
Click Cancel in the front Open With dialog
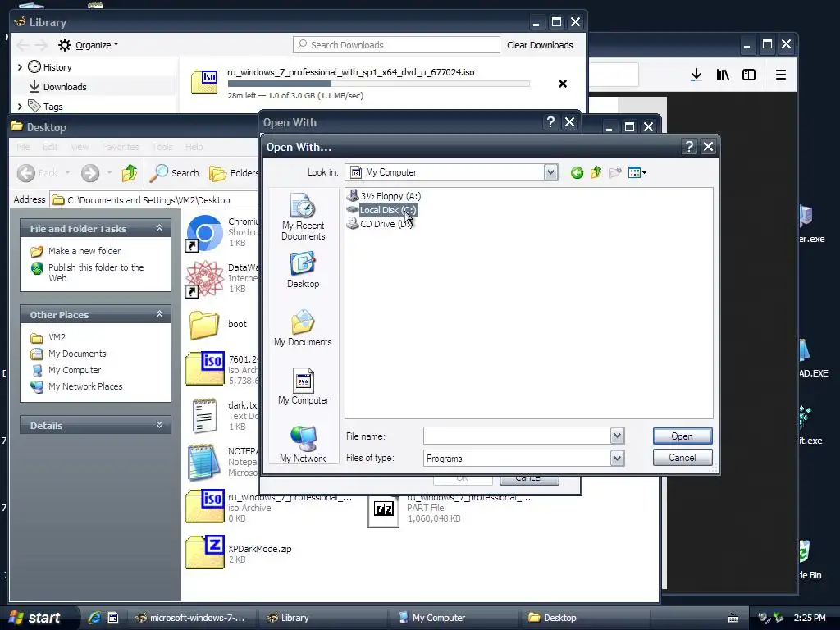pos(682,458)
